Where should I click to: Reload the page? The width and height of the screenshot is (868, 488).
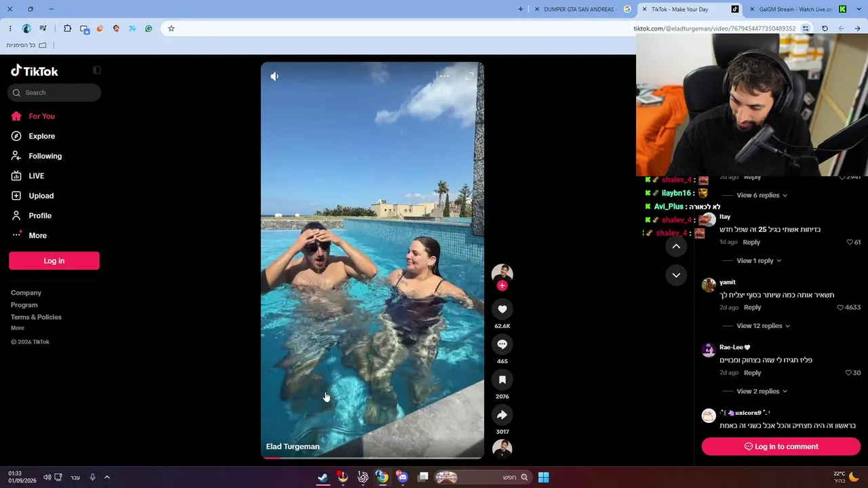click(x=825, y=28)
